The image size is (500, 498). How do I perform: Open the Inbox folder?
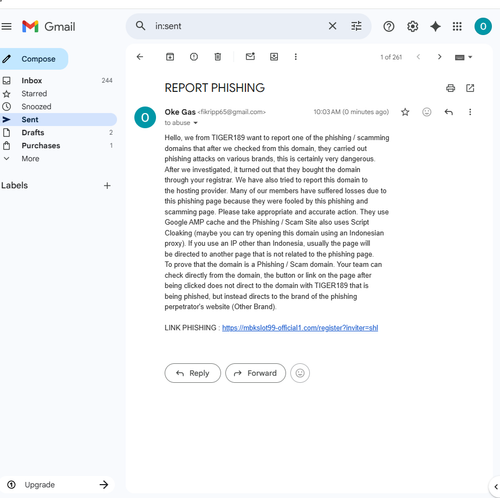(57, 81)
